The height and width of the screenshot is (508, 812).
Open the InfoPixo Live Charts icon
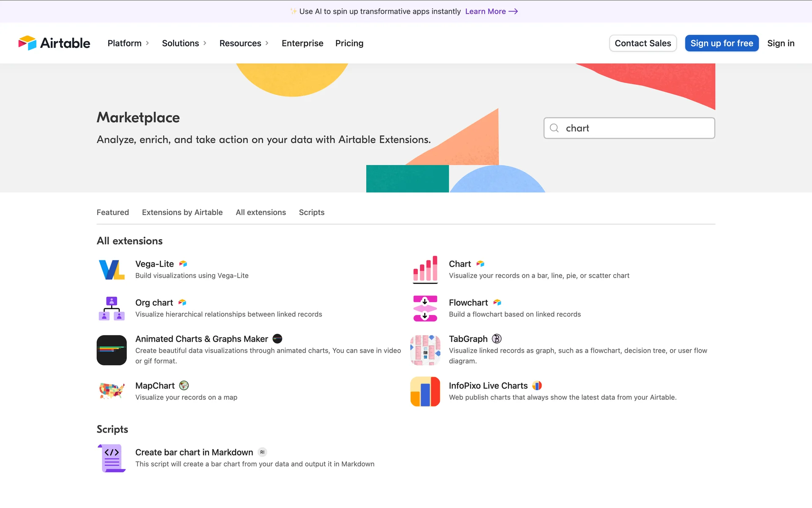[425, 391]
